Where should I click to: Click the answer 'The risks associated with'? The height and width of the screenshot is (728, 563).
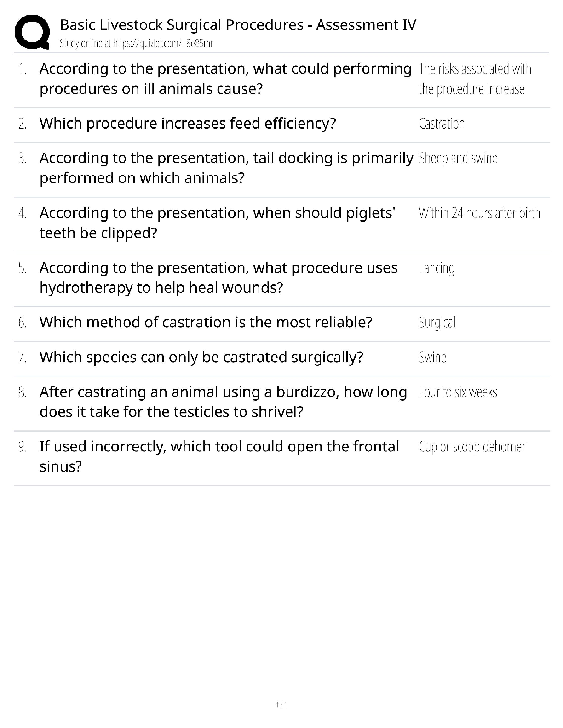pyautogui.click(x=475, y=69)
